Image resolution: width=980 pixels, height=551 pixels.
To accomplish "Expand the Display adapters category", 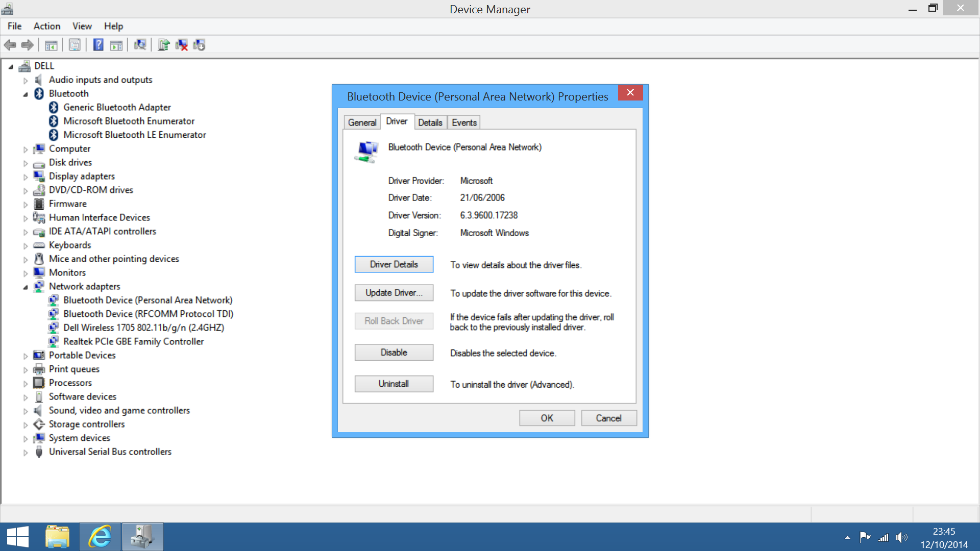I will click(x=25, y=177).
